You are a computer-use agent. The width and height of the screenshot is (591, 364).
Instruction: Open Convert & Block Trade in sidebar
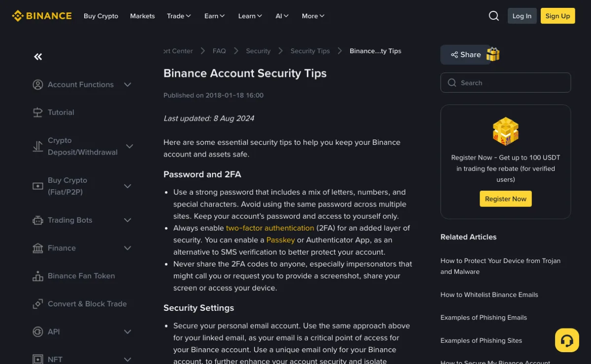click(x=87, y=304)
